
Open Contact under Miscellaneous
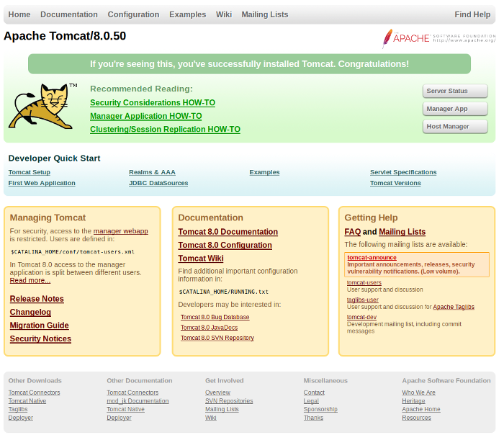tap(314, 393)
